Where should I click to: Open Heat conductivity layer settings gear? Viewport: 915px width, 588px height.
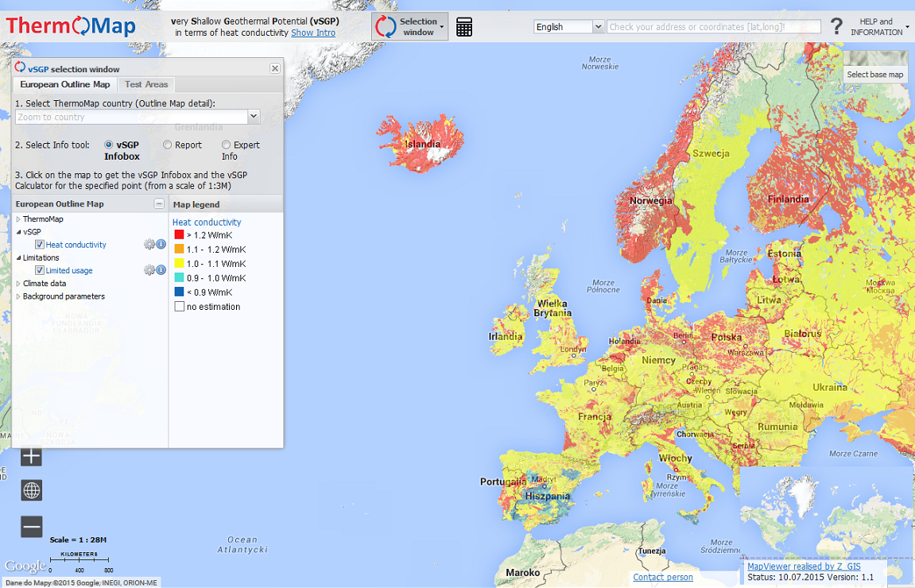click(149, 245)
